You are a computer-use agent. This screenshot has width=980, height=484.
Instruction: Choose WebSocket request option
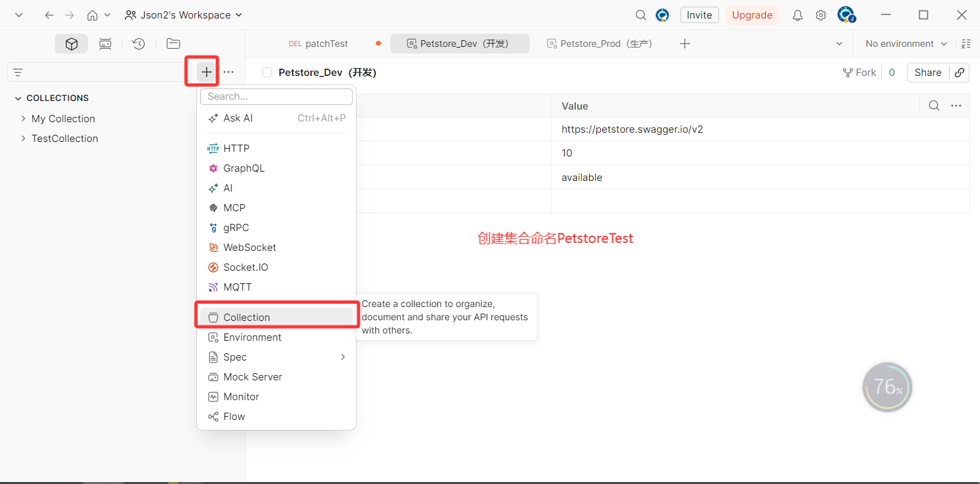pos(276,248)
